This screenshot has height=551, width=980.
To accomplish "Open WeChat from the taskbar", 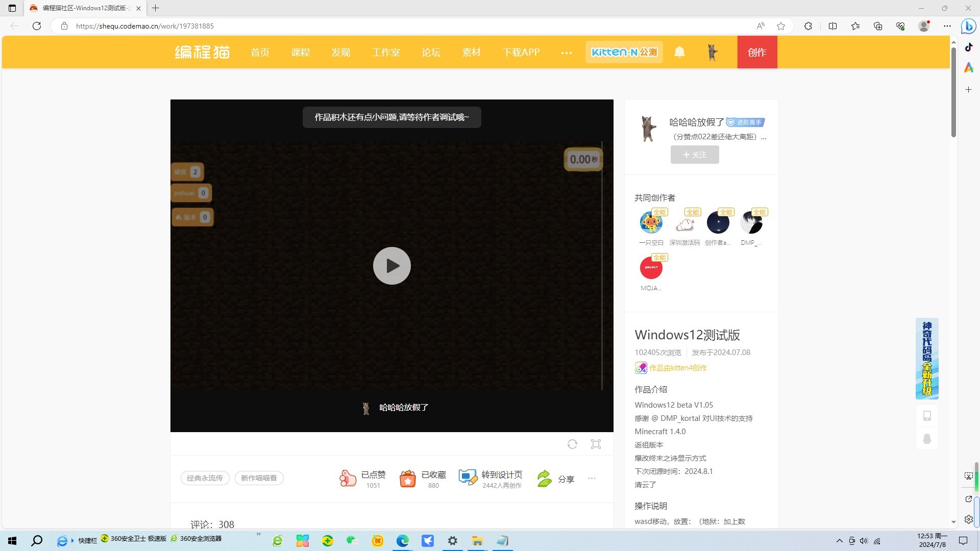I will tap(352, 541).
